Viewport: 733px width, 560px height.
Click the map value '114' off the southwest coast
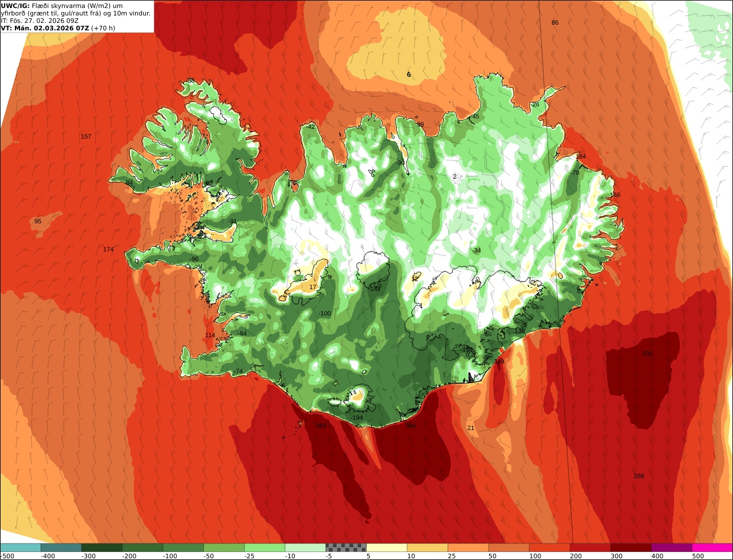tap(210, 335)
